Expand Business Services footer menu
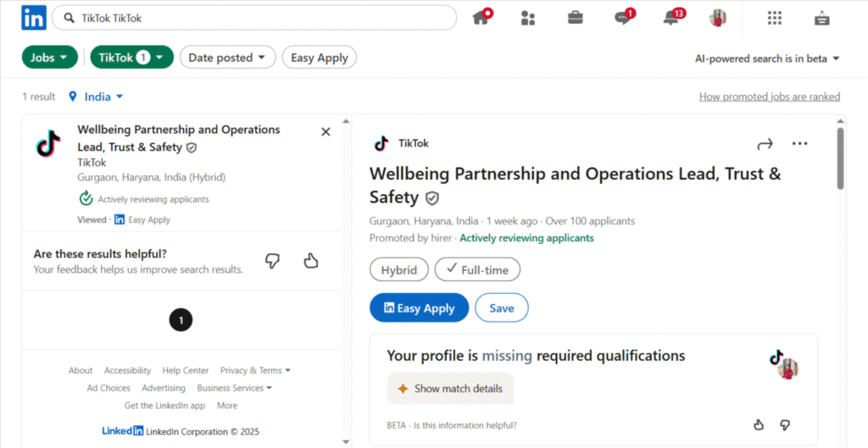The height and width of the screenshot is (448, 868). (x=235, y=388)
